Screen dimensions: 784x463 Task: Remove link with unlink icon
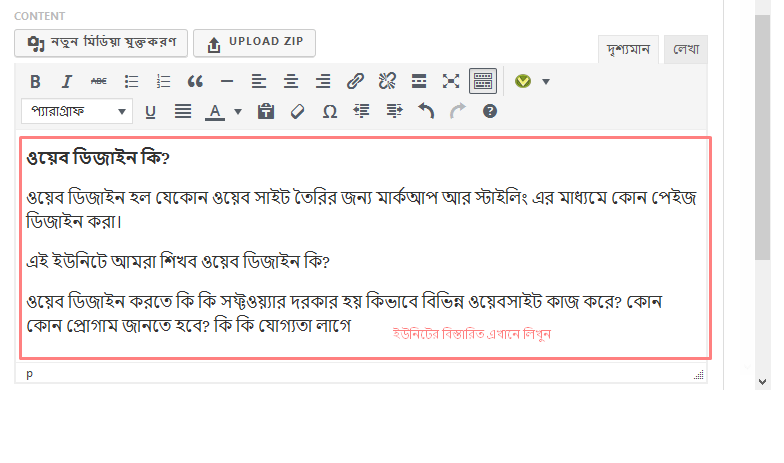click(x=387, y=81)
